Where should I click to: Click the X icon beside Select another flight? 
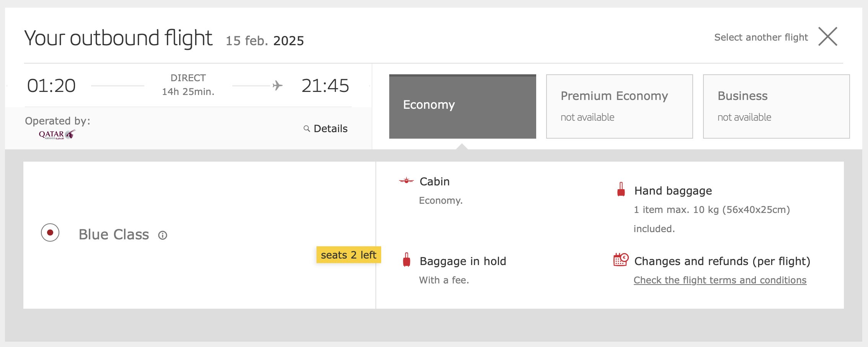click(x=828, y=37)
